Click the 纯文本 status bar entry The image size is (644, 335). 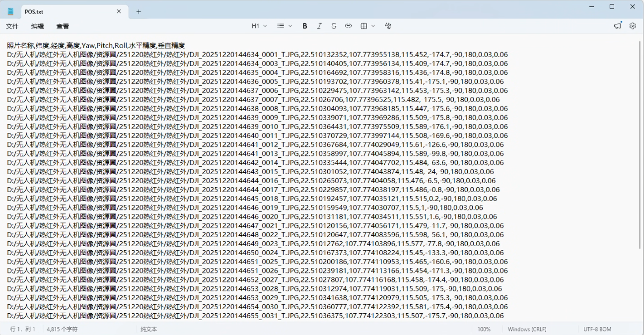(148, 329)
